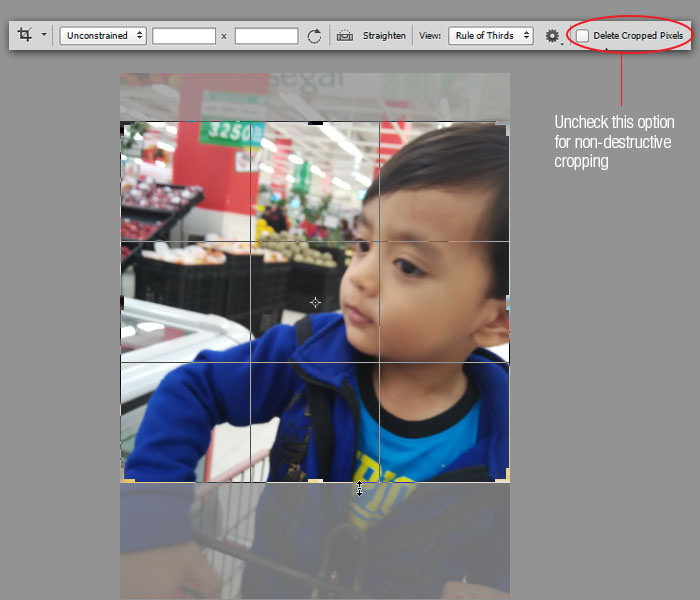Open the Unconstrained aspect ratio dropdown
The width and height of the screenshot is (700, 600).
(x=103, y=35)
